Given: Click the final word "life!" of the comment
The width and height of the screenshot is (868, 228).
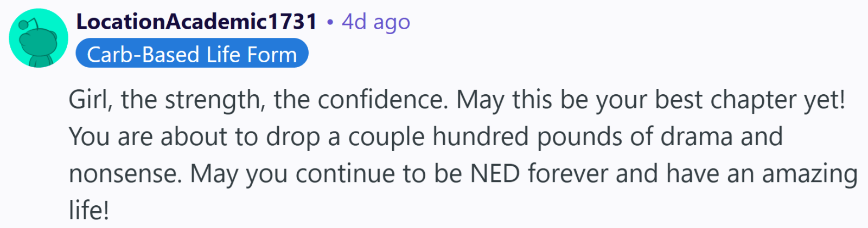Looking at the screenshot, I should [x=89, y=210].
